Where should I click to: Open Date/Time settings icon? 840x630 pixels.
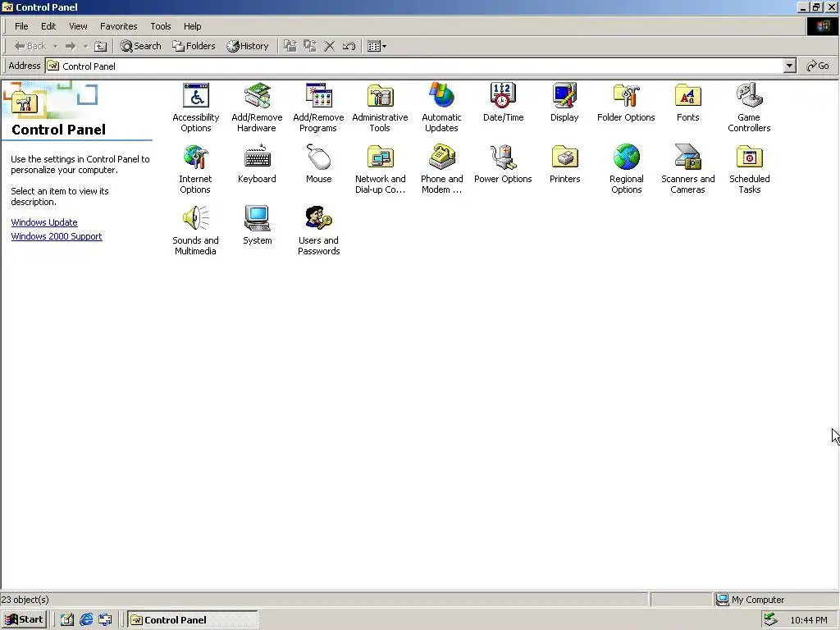pyautogui.click(x=503, y=97)
